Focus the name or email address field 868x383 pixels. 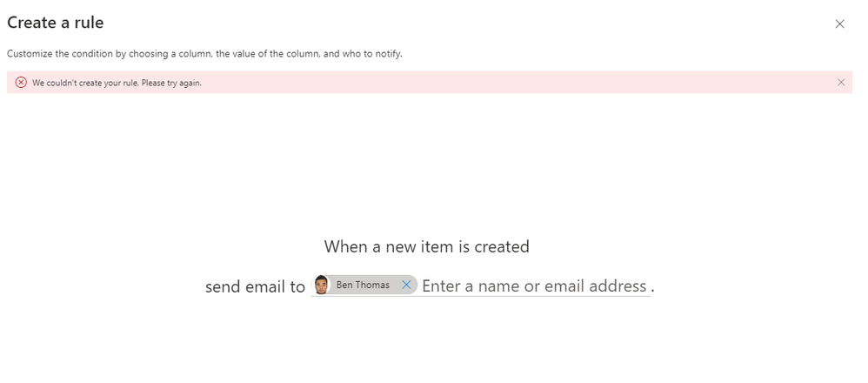[533, 286]
